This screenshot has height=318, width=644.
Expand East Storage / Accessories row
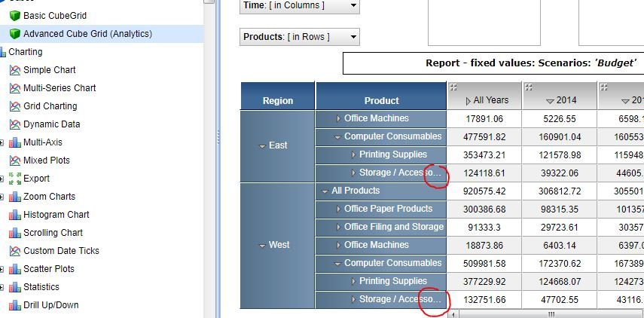click(x=353, y=173)
